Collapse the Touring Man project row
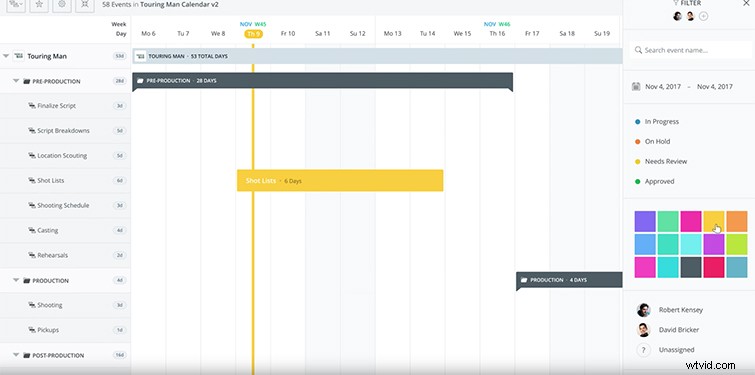This screenshot has height=375, width=755. pyautogui.click(x=6, y=56)
